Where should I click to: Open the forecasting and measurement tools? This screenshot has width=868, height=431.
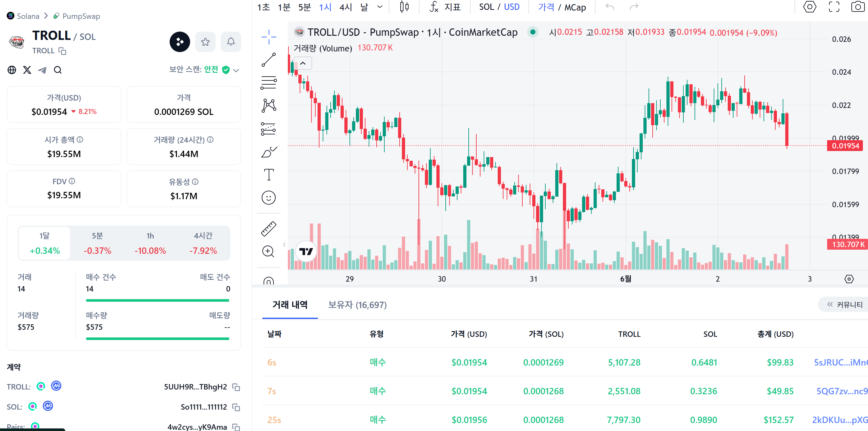tap(269, 128)
